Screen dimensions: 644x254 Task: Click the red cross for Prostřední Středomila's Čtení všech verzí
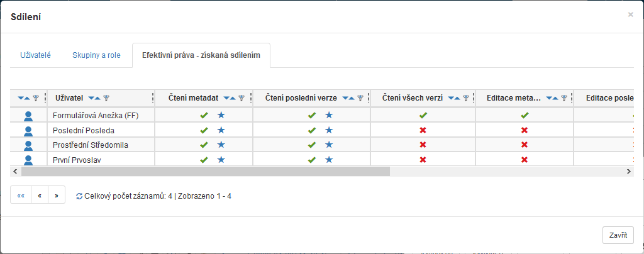(423, 145)
